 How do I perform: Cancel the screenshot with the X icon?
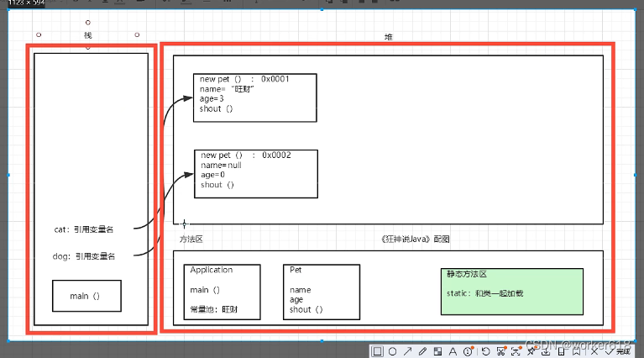point(594,352)
